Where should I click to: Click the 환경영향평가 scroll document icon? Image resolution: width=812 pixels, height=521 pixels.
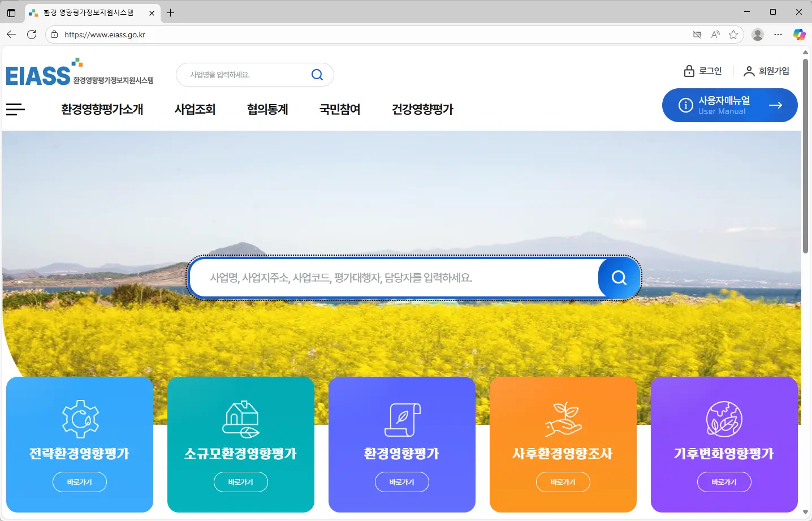tap(402, 420)
